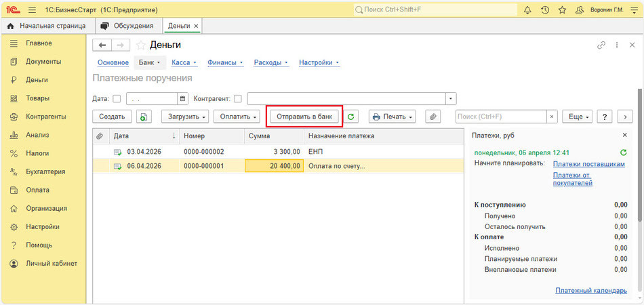This screenshot has width=644, height=305.
Task: Click the get link chain icon
Action: click(x=601, y=45)
